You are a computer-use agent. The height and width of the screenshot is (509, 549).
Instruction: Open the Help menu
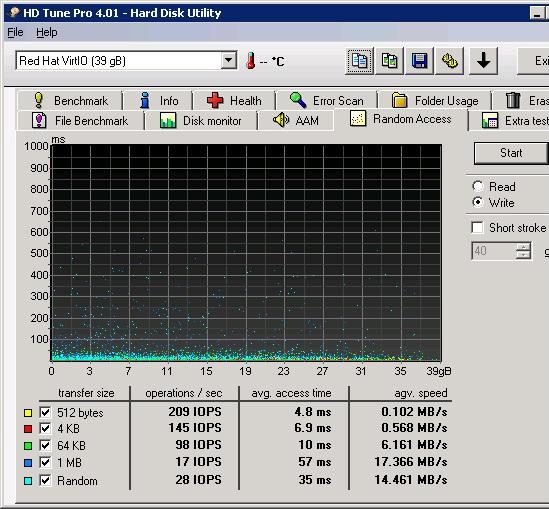click(x=47, y=32)
